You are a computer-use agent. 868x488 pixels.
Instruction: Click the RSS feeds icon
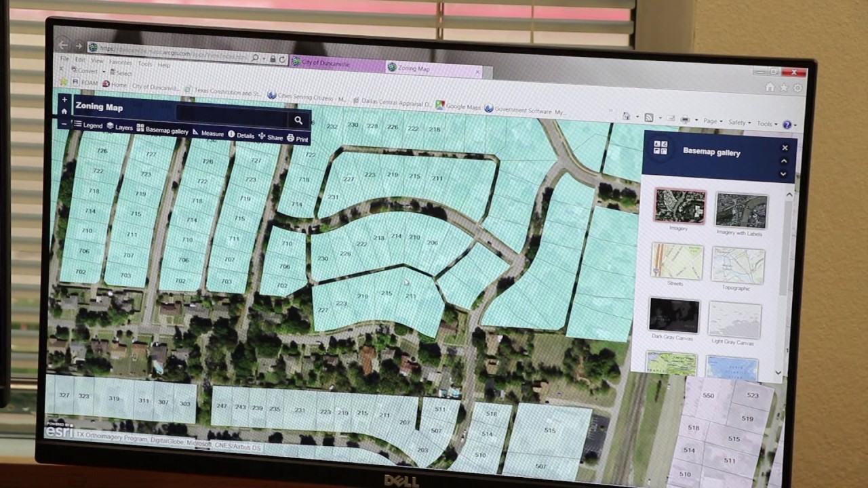(x=648, y=117)
